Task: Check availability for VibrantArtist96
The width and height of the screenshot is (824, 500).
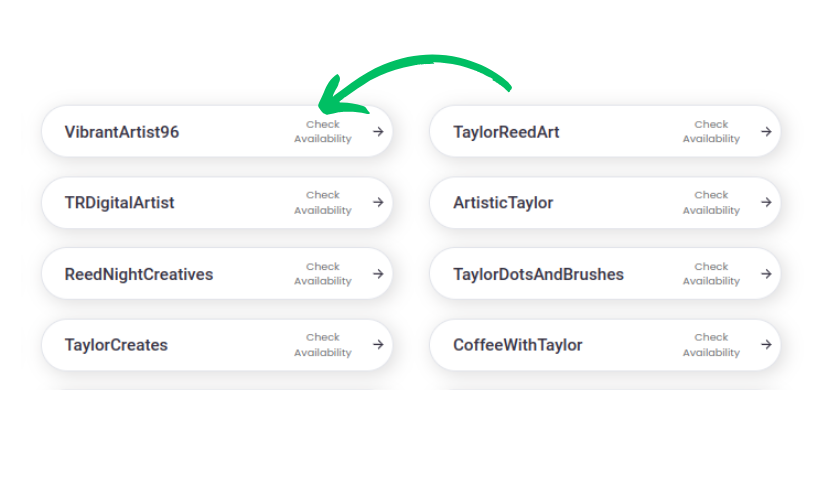Action: (323, 132)
